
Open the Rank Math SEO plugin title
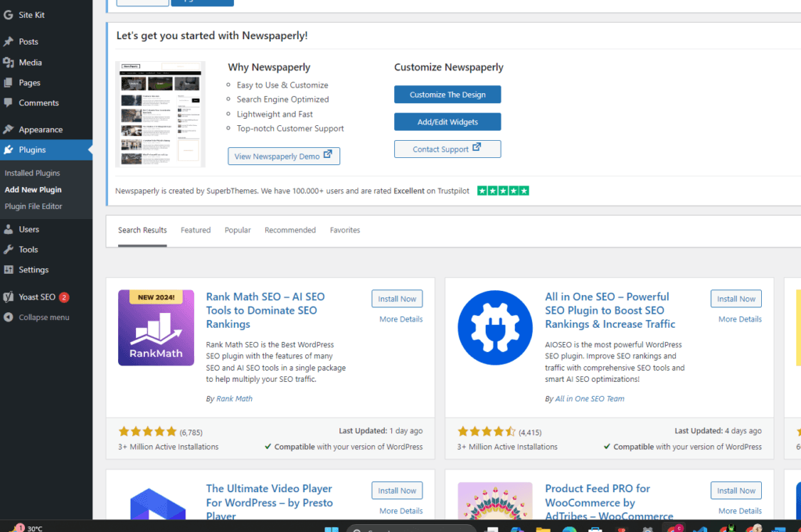click(x=265, y=311)
